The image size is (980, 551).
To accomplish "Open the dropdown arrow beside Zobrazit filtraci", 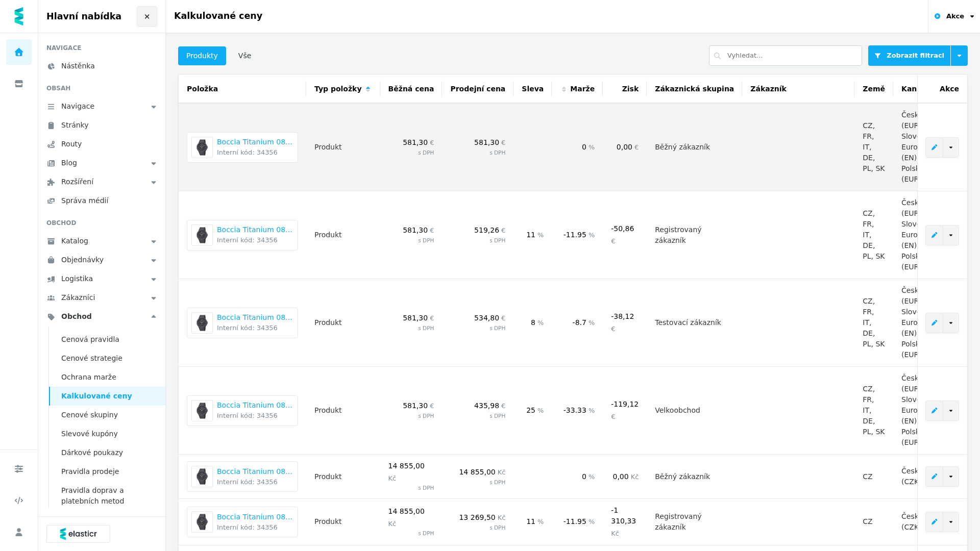I will coord(959,56).
